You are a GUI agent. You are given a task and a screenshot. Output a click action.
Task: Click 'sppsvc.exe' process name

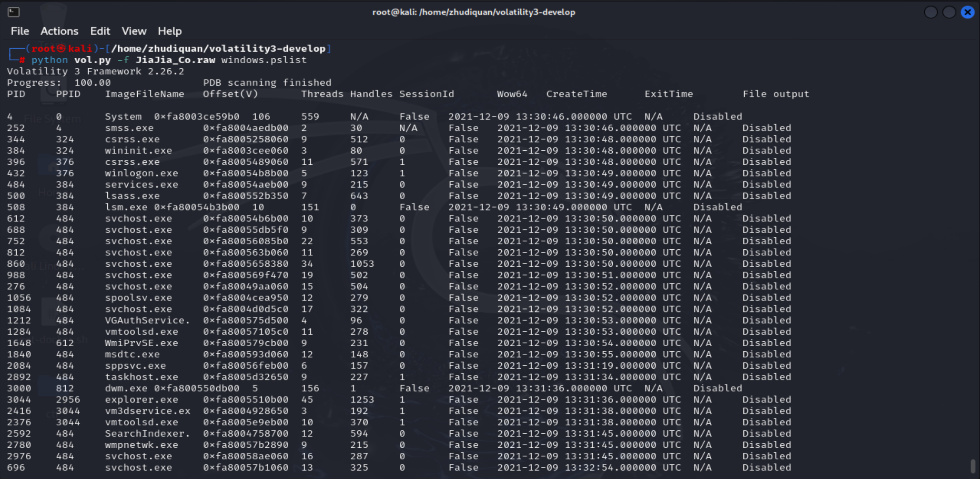(135, 365)
